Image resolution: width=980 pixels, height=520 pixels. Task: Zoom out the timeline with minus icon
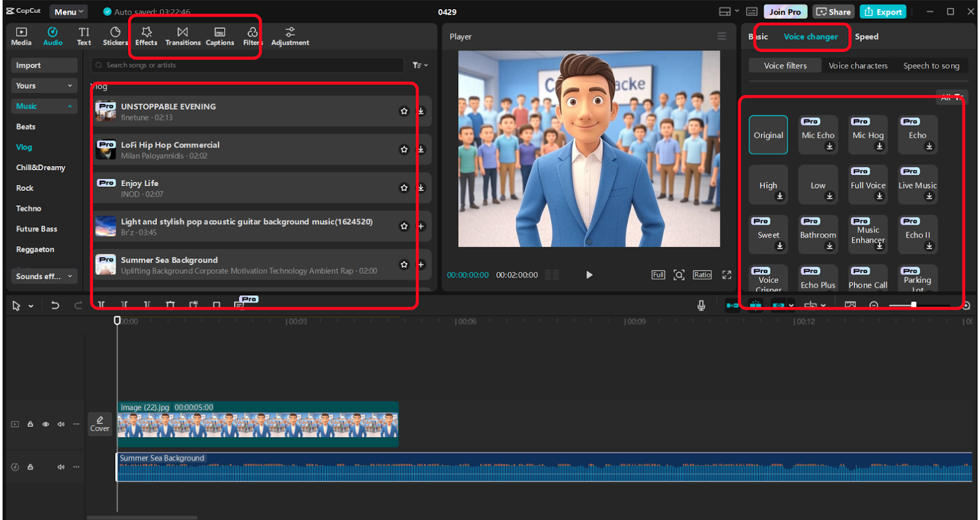coord(874,305)
